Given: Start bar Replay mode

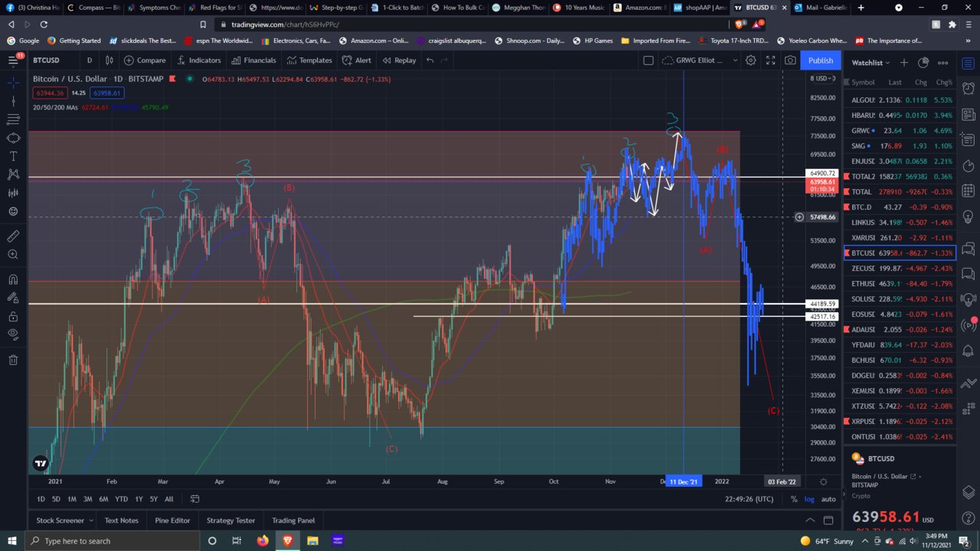Looking at the screenshot, I should click(399, 60).
